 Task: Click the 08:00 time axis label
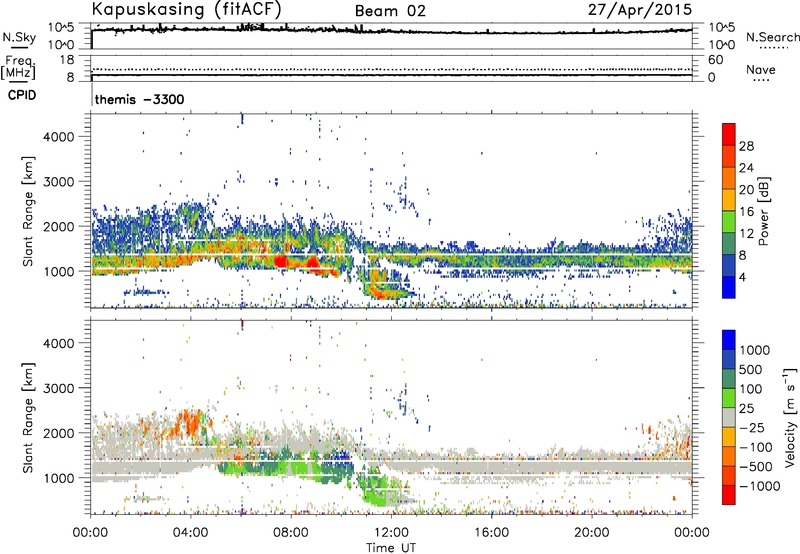[291, 533]
